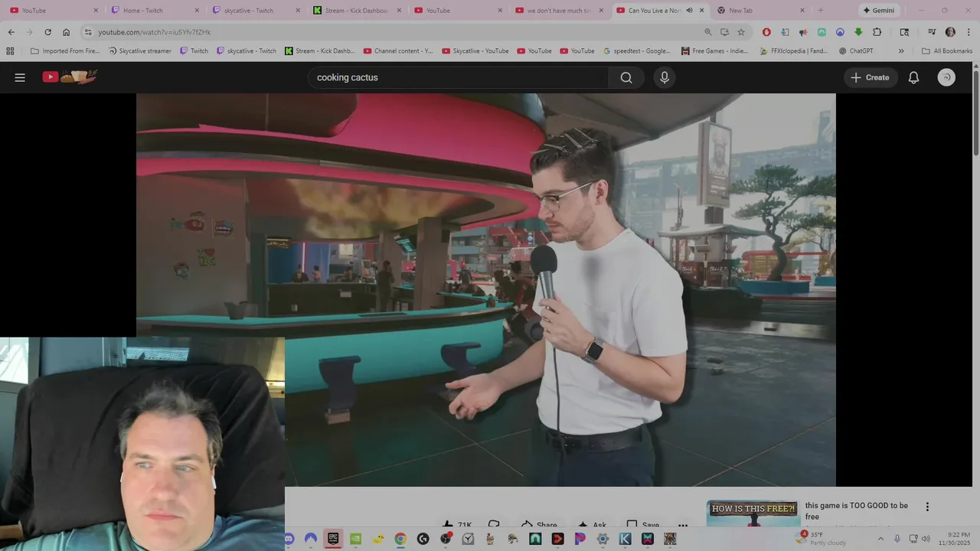The height and width of the screenshot is (551, 980).
Task: Click the yellow duck taskbar icon
Action: tap(377, 539)
